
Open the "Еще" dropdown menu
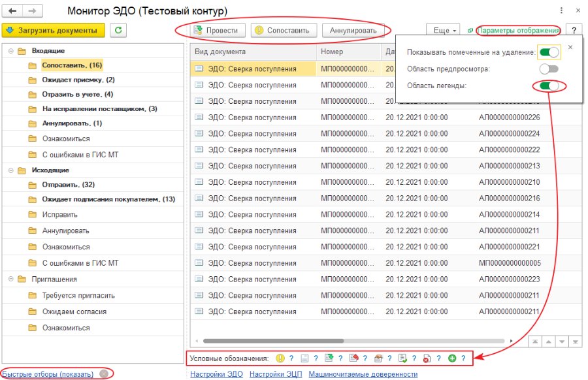pos(443,31)
